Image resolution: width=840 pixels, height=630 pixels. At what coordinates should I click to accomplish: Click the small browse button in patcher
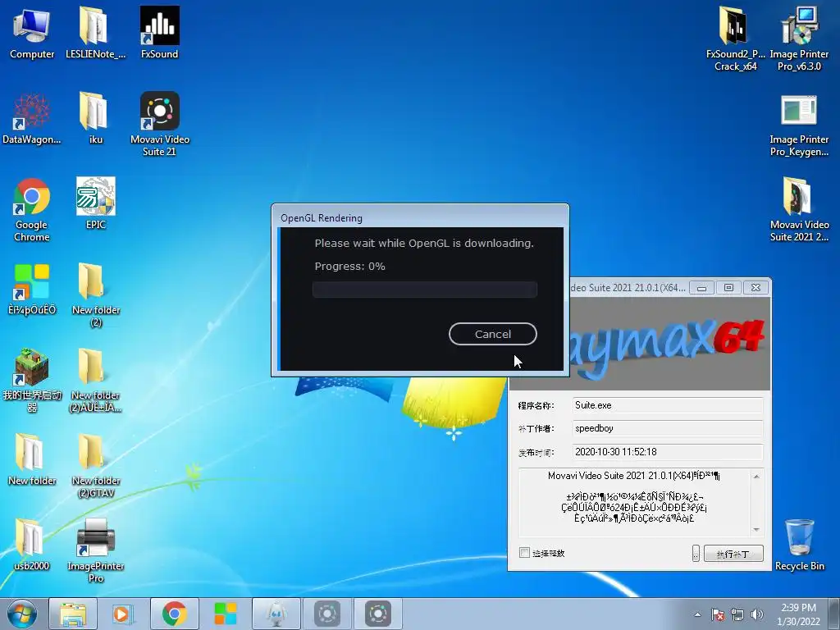click(x=696, y=554)
